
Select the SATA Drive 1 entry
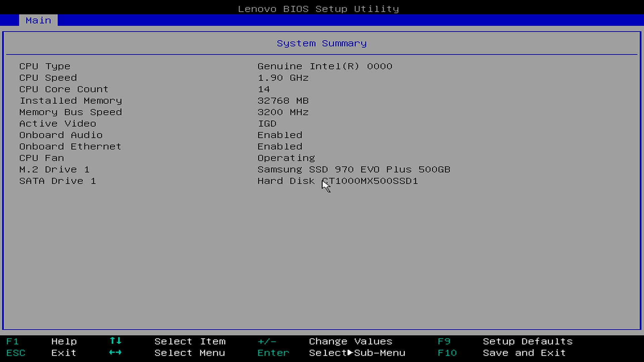click(57, 181)
